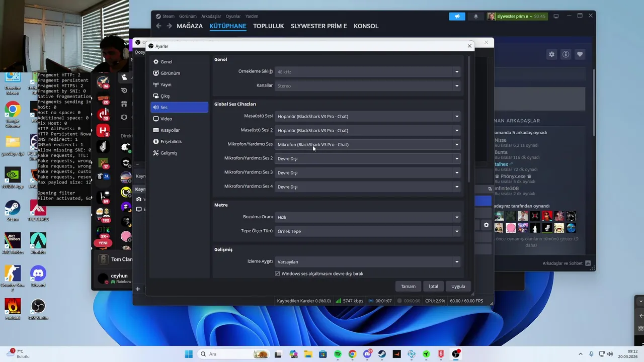Click the İptal button

pos(433,286)
